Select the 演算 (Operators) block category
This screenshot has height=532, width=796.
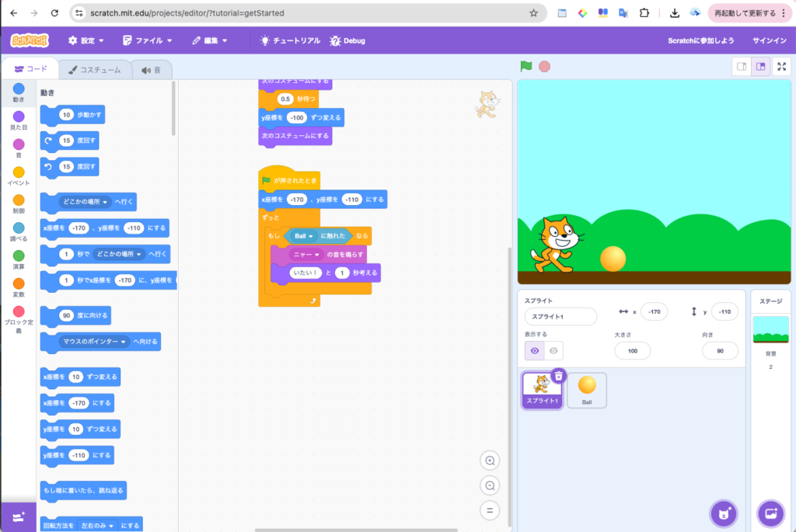19,260
